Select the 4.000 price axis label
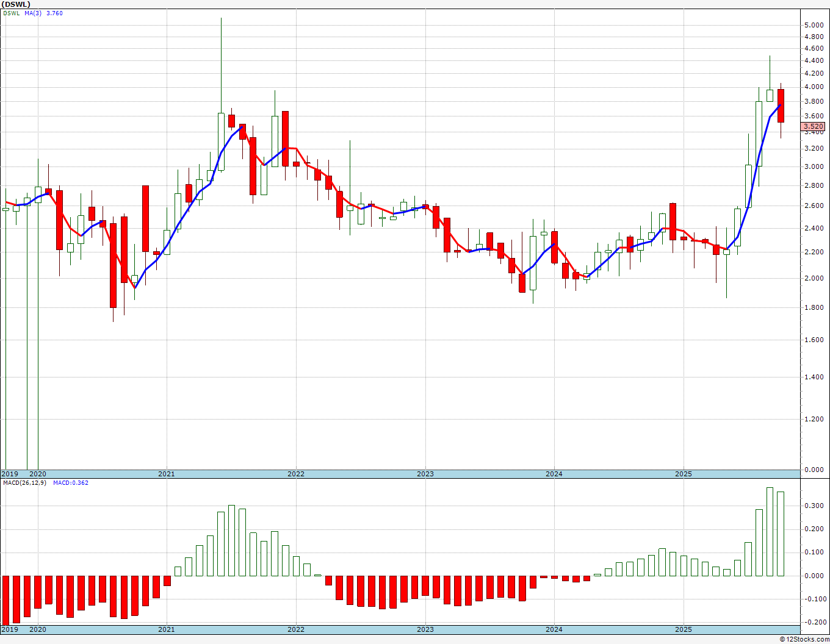The height and width of the screenshot is (644, 830). point(814,87)
